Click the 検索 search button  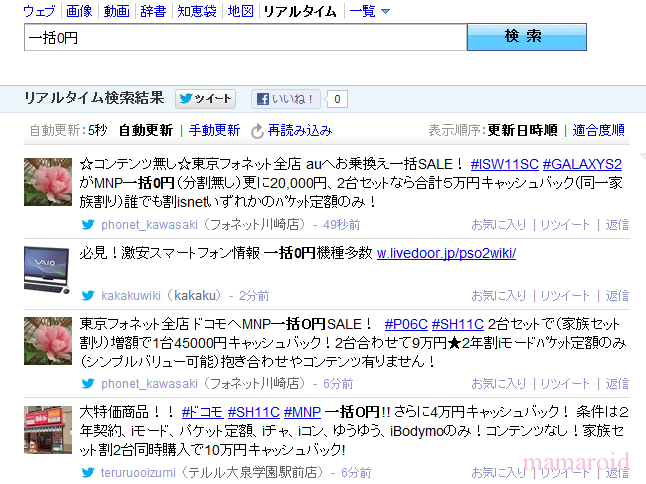pyautogui.click(x=526, y=37)
